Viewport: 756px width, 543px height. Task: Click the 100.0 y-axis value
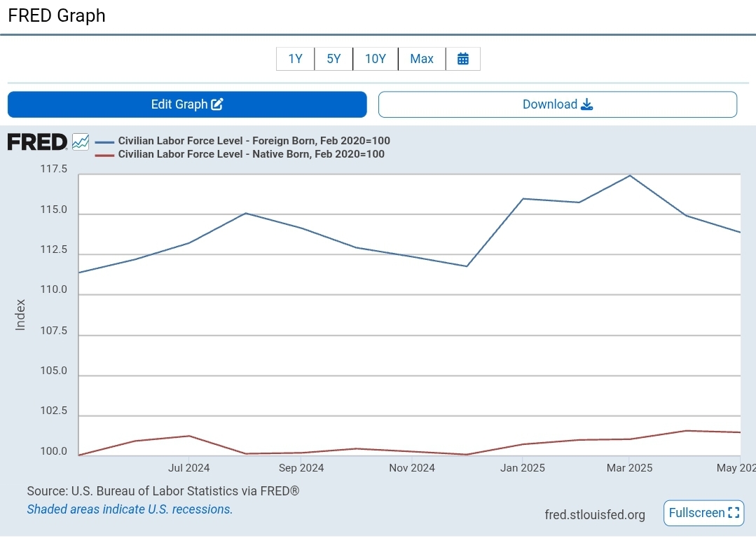click(x=53, y=451)
